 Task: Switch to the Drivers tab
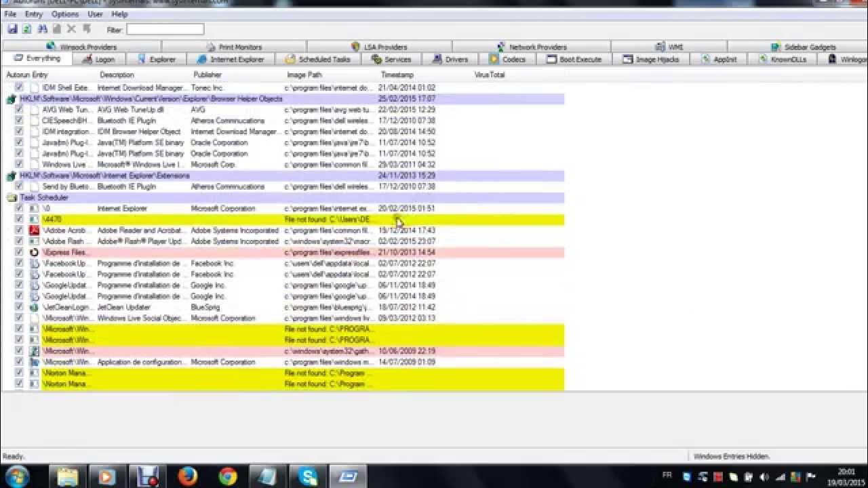pos(450,60)
